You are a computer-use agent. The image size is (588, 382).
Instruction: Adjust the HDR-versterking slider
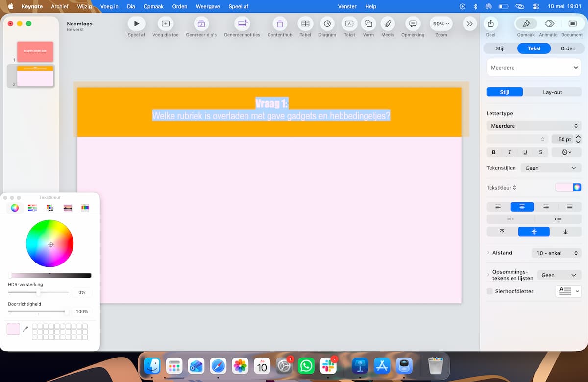click(x=38, y=292)
